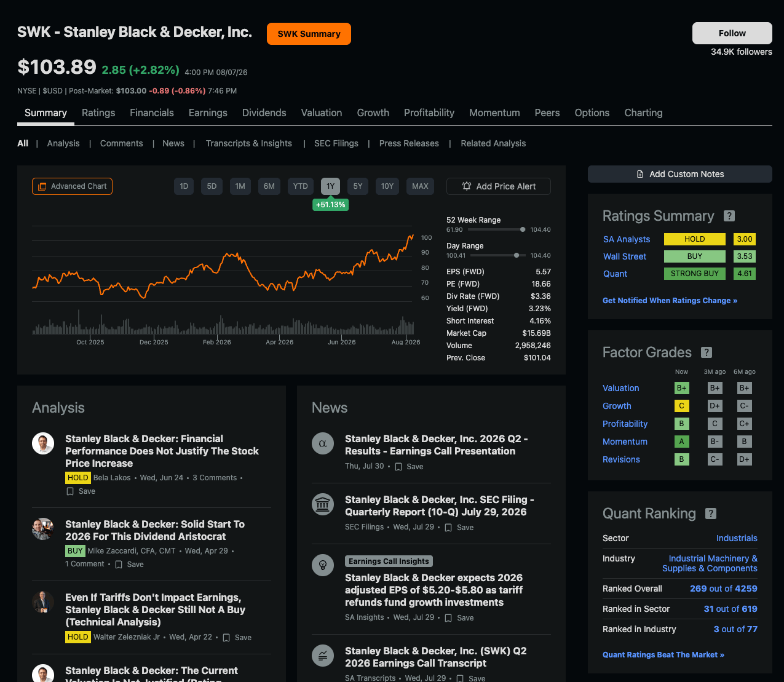
Task: Click alpha icon beside Earnings Call Presentation
Action: [x=323, y=443]
